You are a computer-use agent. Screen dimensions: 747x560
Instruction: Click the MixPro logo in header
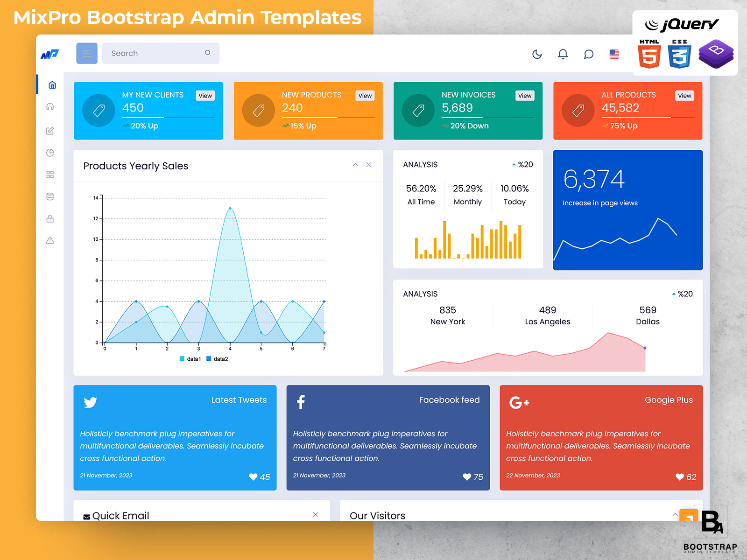[x=50, y=54]
